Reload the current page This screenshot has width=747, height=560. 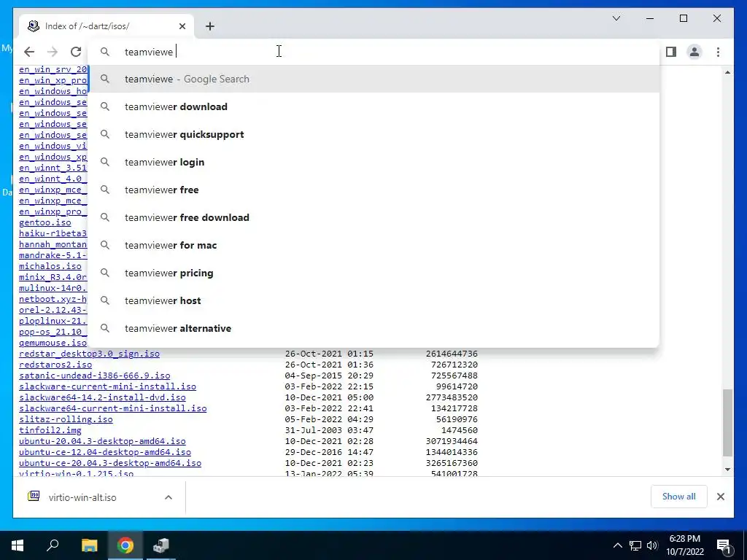pos(76,52)
